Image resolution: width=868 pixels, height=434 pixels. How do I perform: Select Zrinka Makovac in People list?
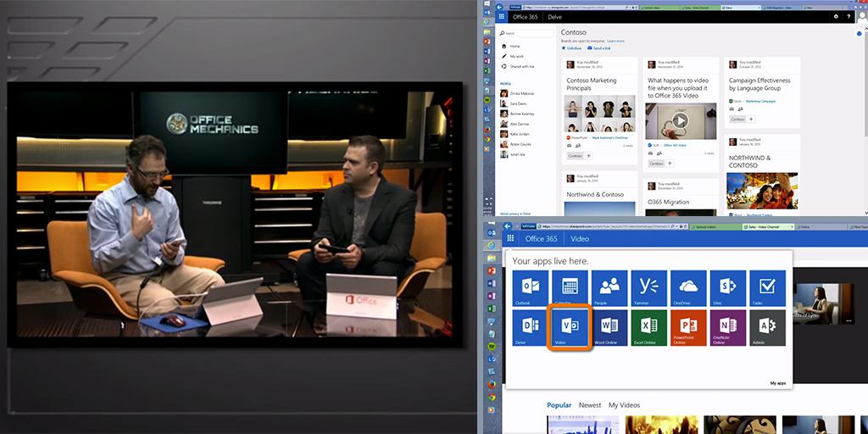click(517, 93)
